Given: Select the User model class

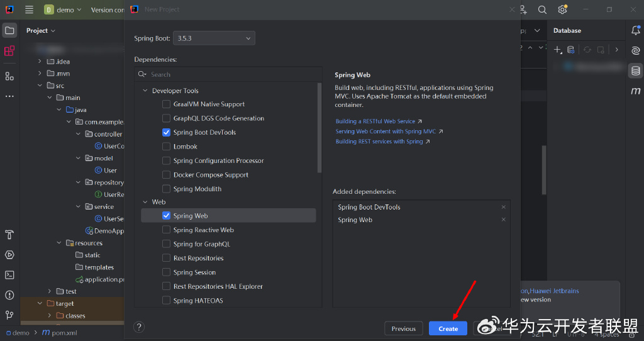Looking at the screenshot, I should (106, 170).
